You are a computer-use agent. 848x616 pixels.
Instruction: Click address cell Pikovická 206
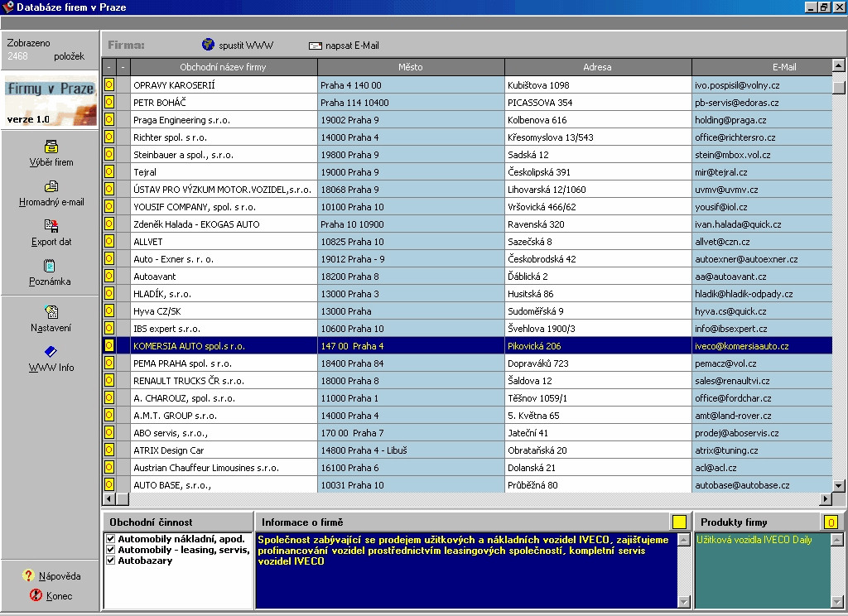(598, 345)
